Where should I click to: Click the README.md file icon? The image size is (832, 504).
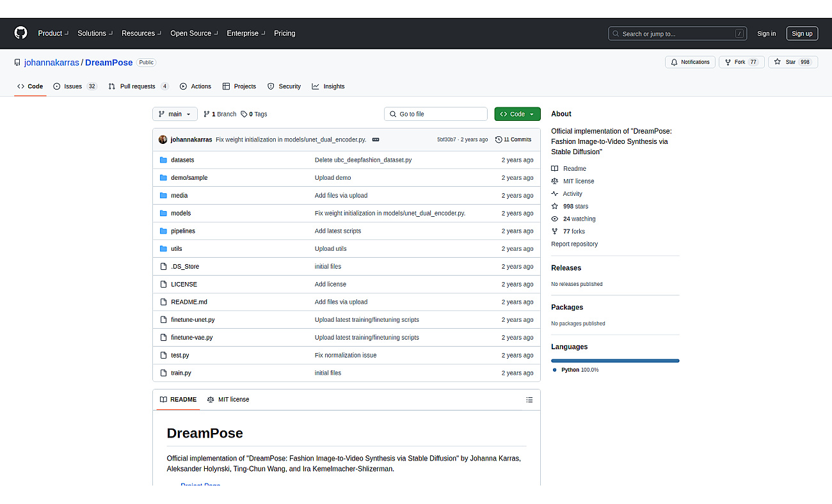163,302
